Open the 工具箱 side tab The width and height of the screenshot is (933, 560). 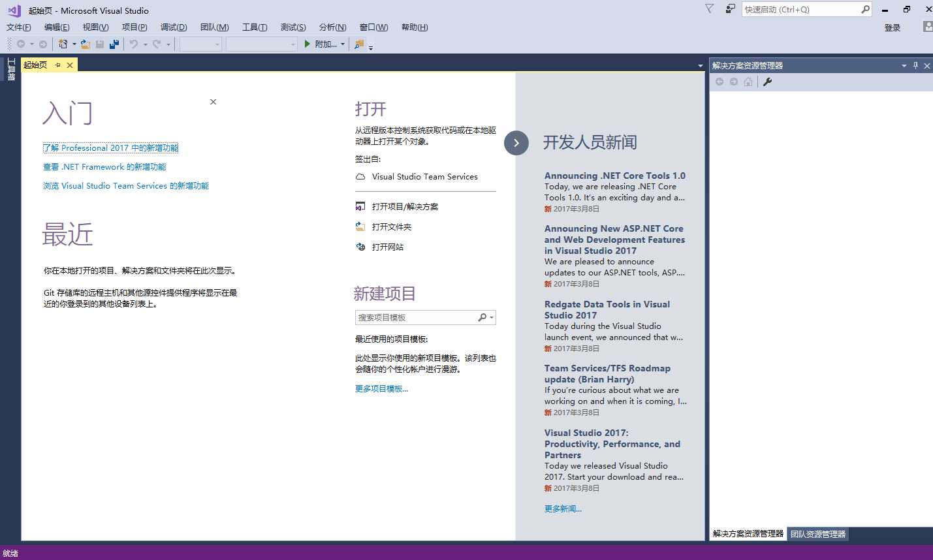coord(10,69)
